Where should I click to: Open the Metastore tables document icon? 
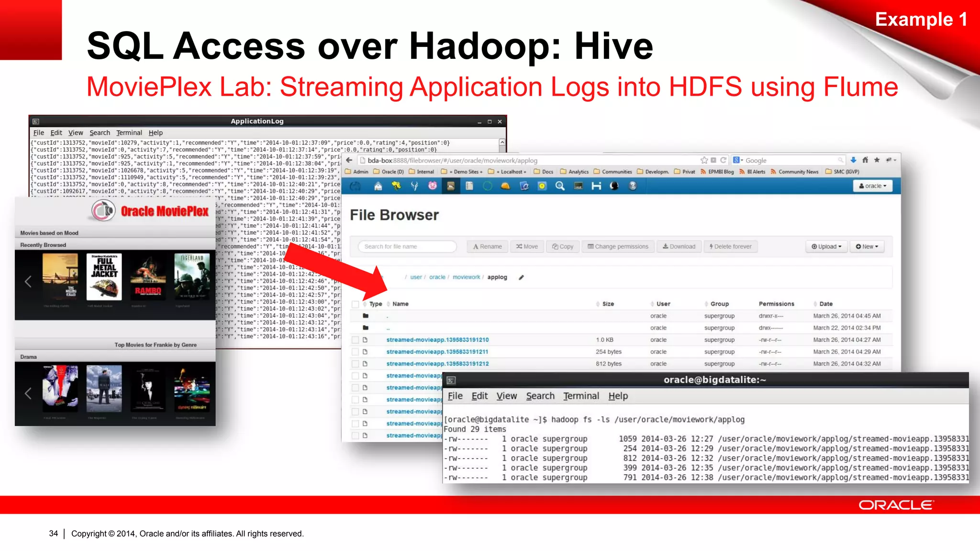[469, 186]
